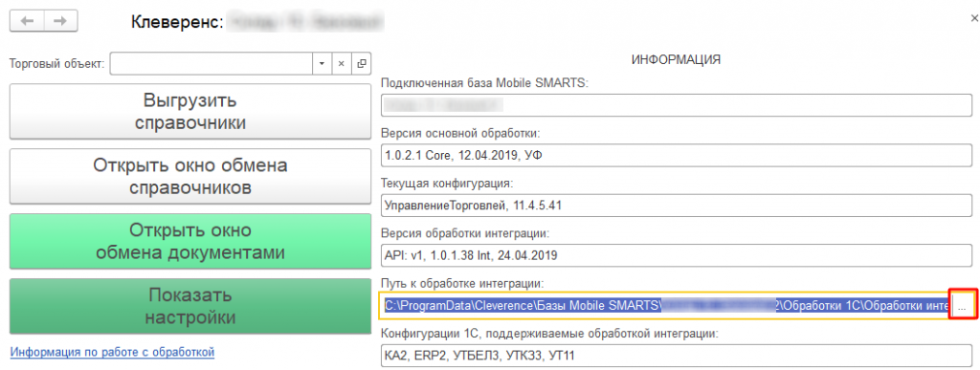Click the label Конфигурации 1С, поддерживаемые обработкой интеграции

550,334
